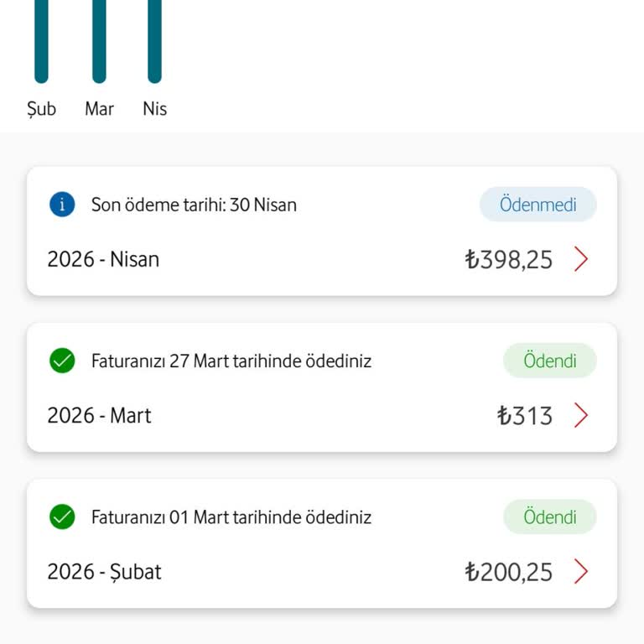This screenshot has height=644, width=644.
Task: Open the 2026 - Şubat invoice
Action: (104, 572)
